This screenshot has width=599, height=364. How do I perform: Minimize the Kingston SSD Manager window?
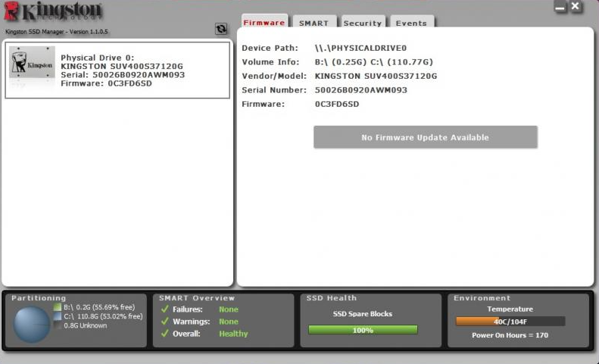coord(560,8)
